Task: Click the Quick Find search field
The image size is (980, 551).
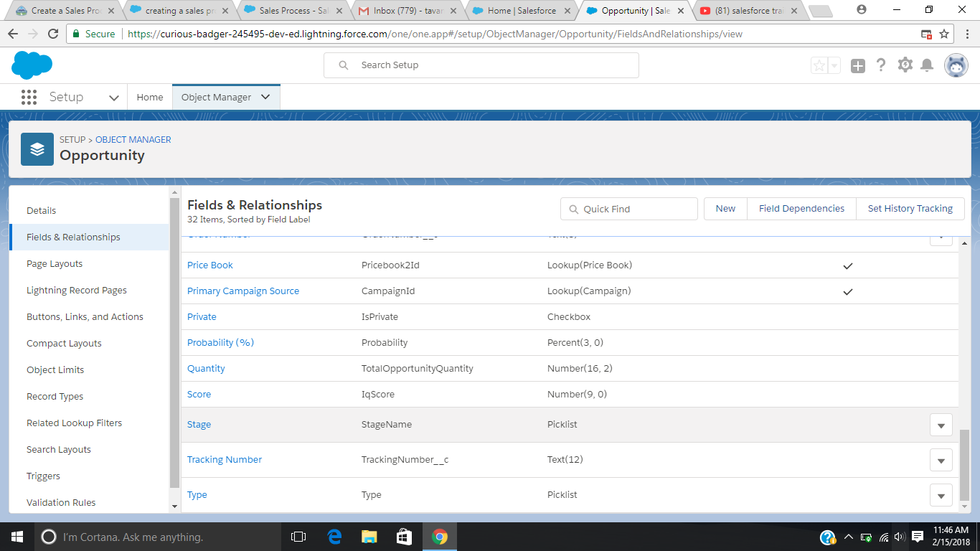Action: coord(629,209)
